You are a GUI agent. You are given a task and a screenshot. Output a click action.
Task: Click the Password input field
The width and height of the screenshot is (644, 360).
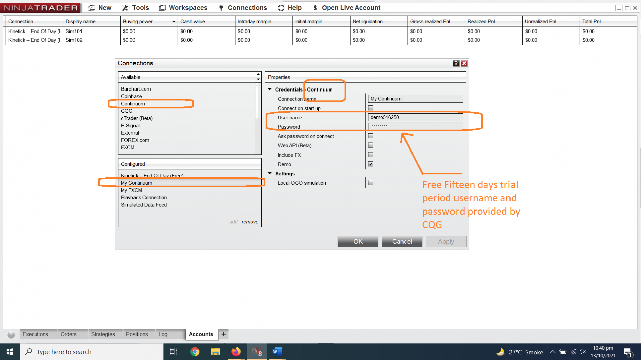click(x=415, y=126)
